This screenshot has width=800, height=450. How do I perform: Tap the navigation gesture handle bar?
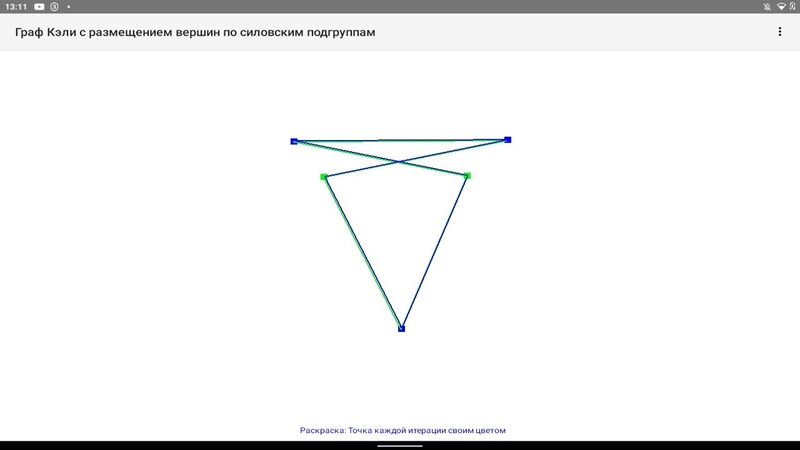tap(400, 446)
